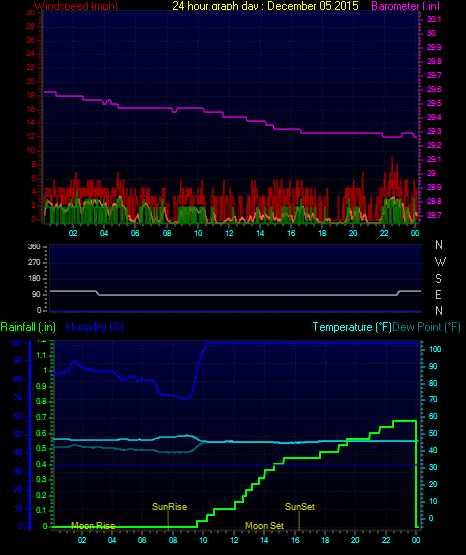The image size is (466, 555).
Task: Click the Rainfall (.in) legend label
Action: coord(28,327)
